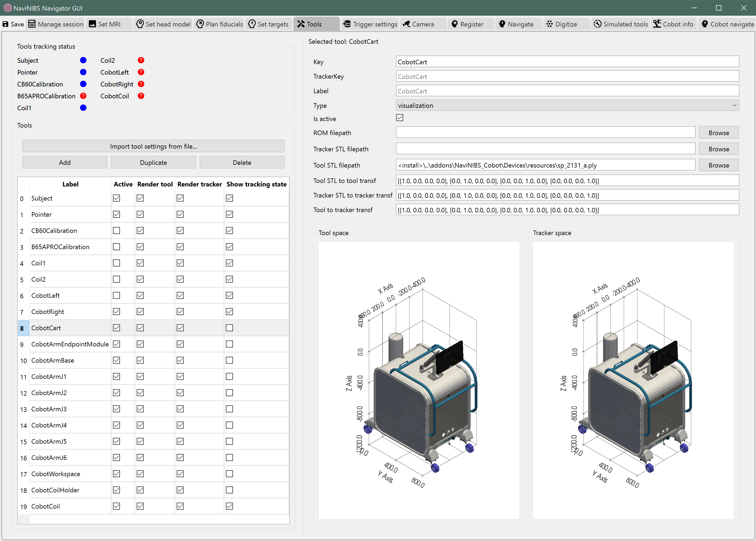Viewport: 756px width, 541px height.
Task: Click the Camera icon
Action: (x=406, y=24)
